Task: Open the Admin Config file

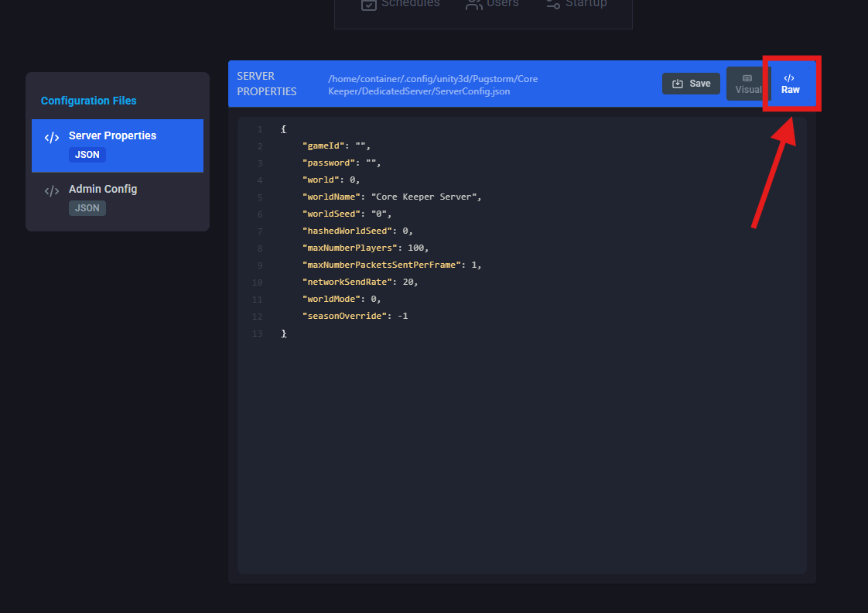Action: [118, 199]
